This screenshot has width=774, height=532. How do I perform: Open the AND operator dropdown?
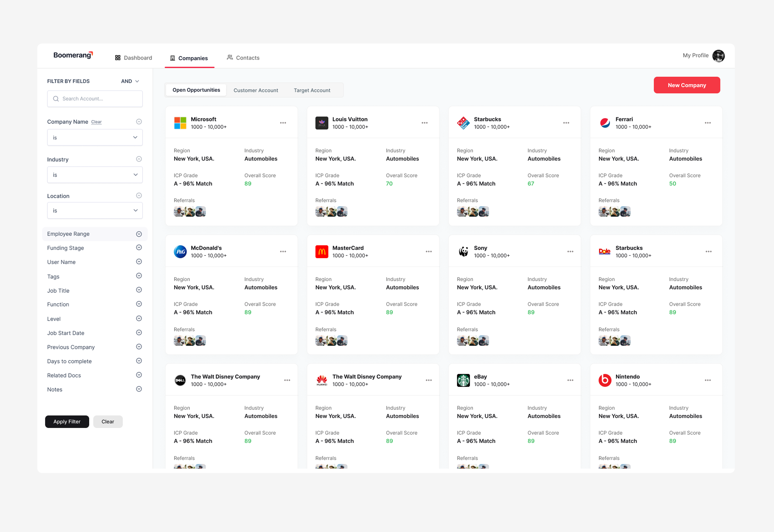[x=130, y=81]
